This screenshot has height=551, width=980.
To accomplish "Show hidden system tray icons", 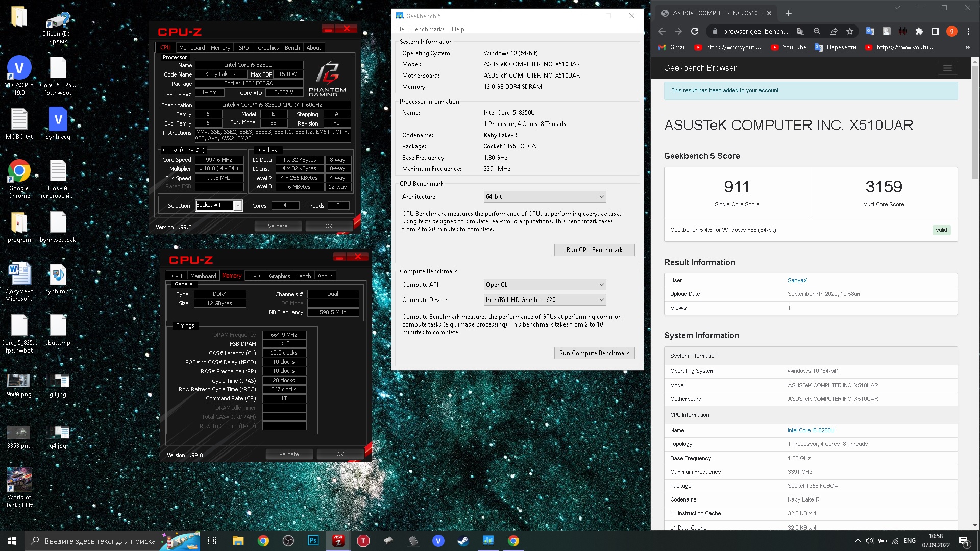I will [x=857, y=541].
